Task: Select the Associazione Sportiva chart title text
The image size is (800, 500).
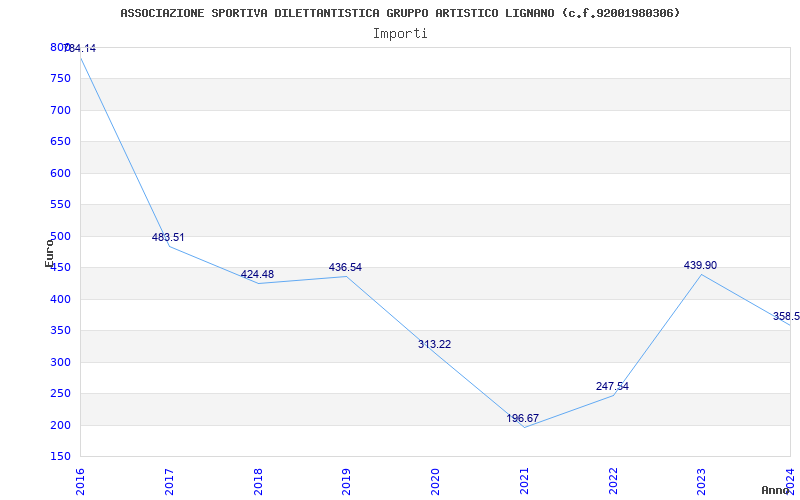Action: pyautogui.click(x=400, y=13)
